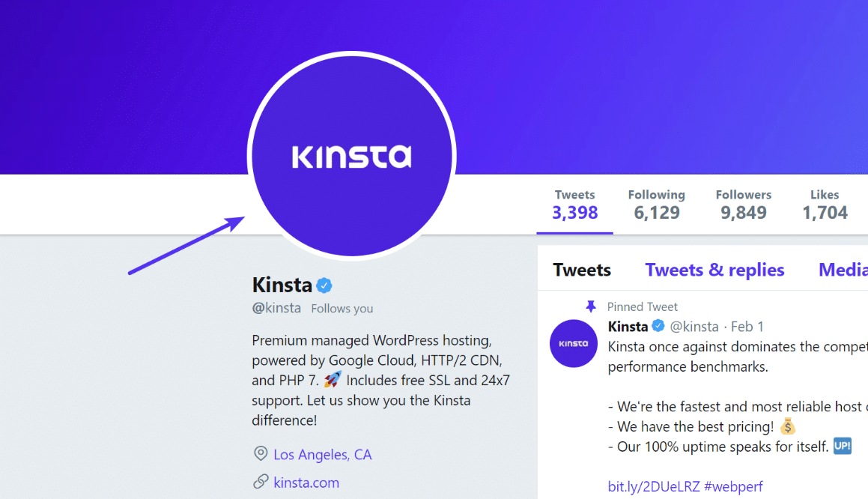Click Kinsta's large circular profile photo
Image resolution: width=868 pixels, height=499 pixels.
pyautogui.click(x=352, y=154)
